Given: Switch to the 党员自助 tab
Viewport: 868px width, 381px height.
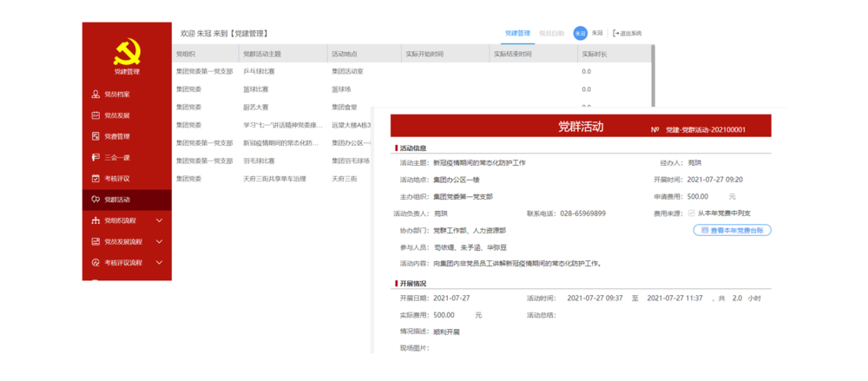Looking at the screenshot, I should 551,33.
